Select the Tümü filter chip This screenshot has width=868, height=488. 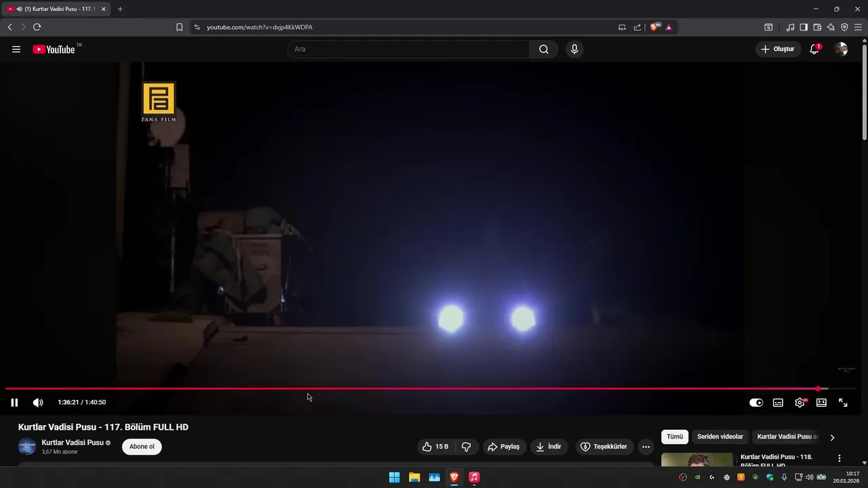(675, 437)
